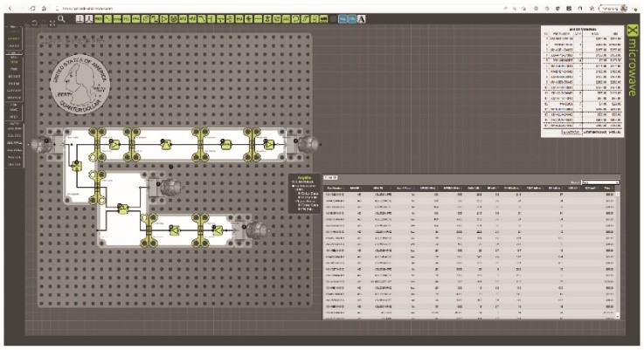Sort by the Price column header
The width and height of the screenshot is (644, 350).
click(x=608, y=189)
